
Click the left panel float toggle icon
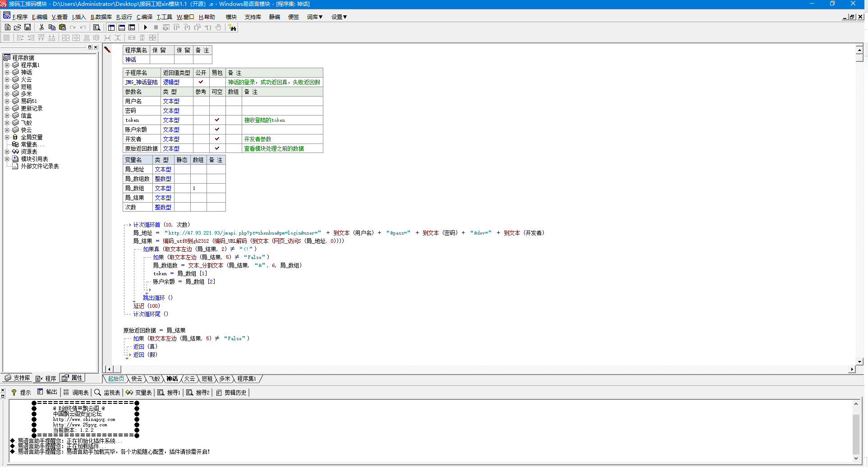(89, 47)
